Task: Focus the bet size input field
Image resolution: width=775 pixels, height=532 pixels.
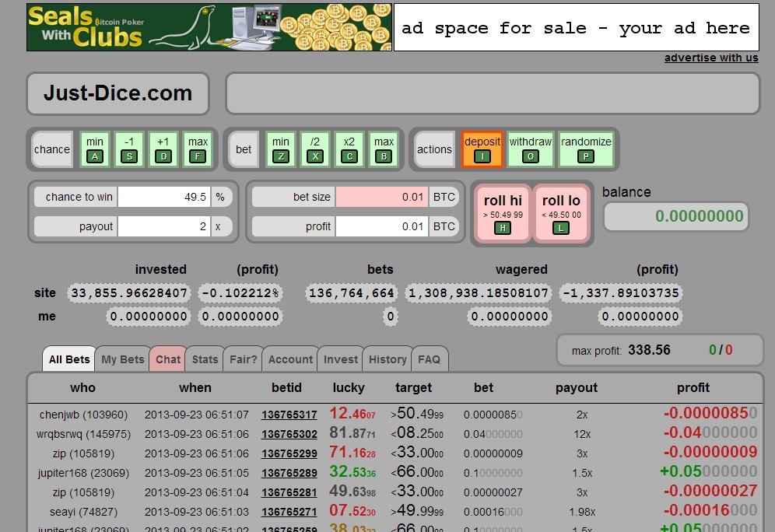Action: pyautogui.click(x=381, y=198)
